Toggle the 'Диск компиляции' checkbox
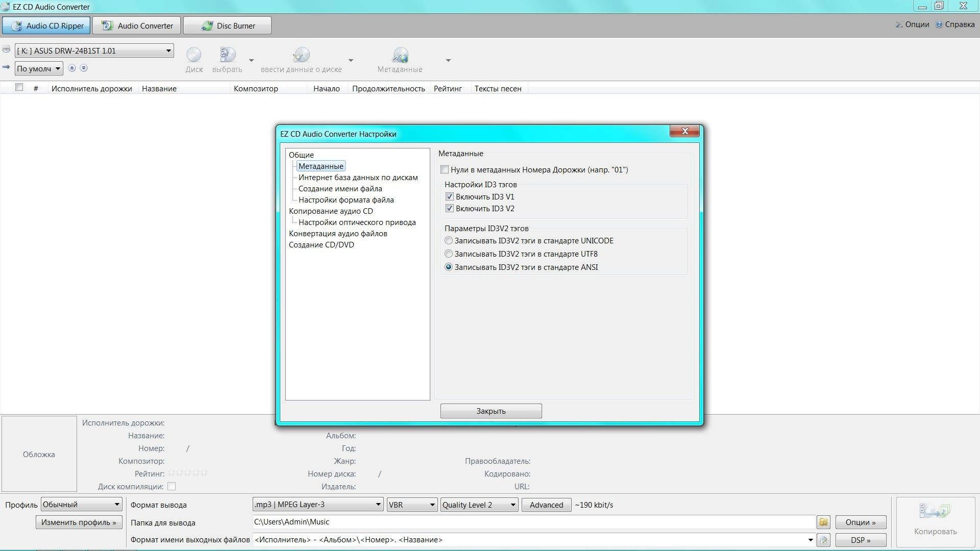The height and width of the screenshot is (551, 980). pos(171,486)
